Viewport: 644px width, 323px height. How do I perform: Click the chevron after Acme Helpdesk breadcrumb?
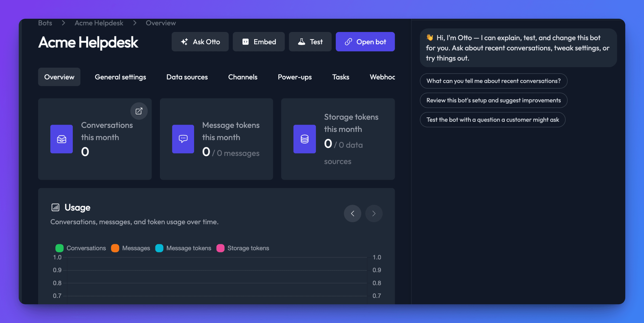click(x=135, y=23)
